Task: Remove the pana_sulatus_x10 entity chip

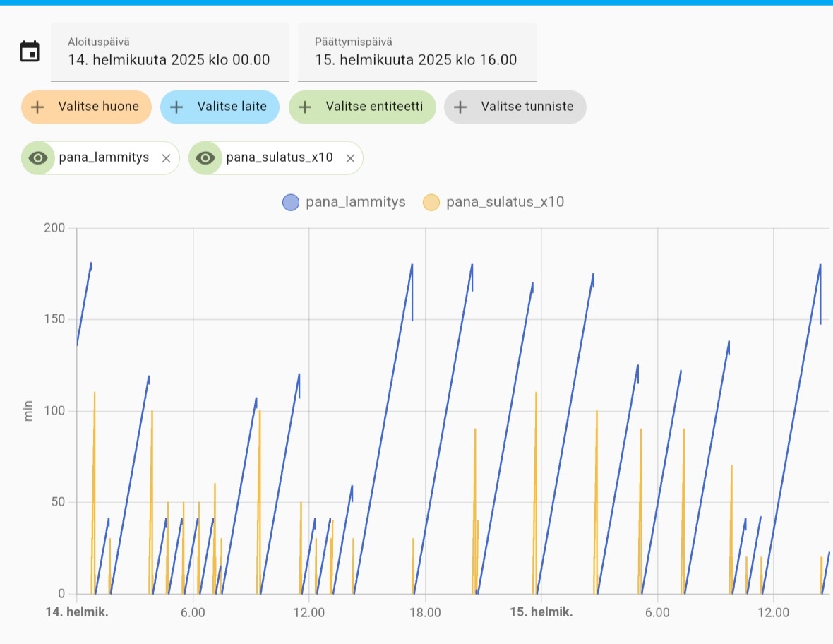Action: (350, 158)
